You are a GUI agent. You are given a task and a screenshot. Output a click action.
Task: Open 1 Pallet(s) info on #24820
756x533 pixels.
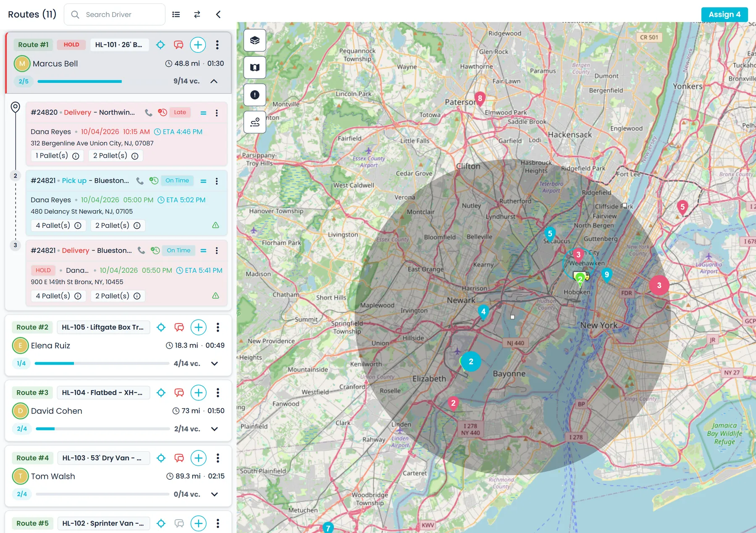(x=76, y=156)
